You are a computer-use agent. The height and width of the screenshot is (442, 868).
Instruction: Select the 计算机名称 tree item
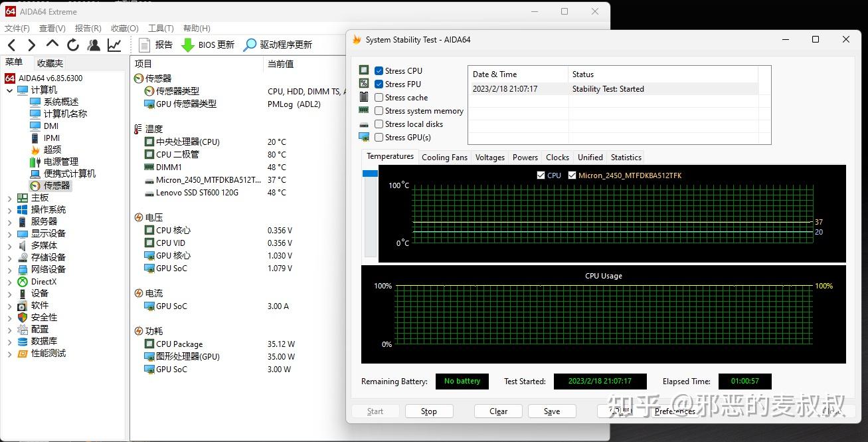[58, 114]
